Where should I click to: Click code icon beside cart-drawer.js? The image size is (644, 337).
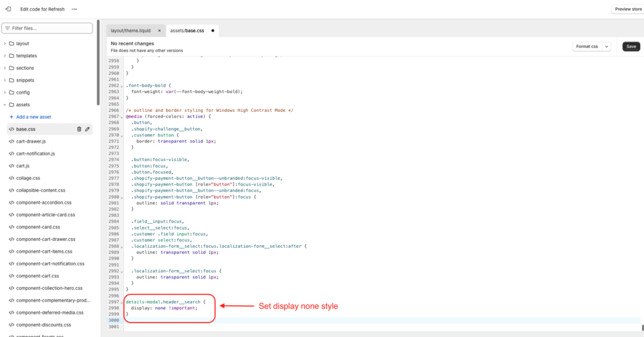[11, 141]
